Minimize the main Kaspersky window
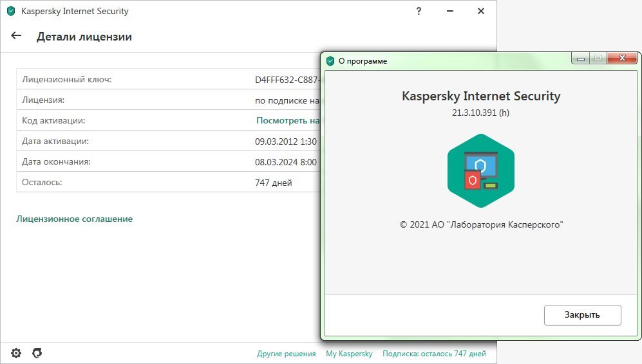The height and width of the screenshot is (364, 642). pos(450,11)
